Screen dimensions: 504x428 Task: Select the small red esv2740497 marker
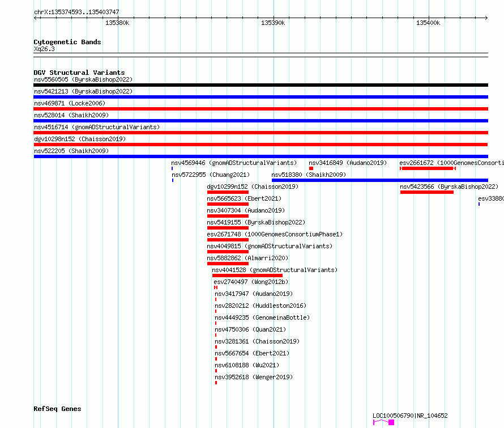point(216,287)
